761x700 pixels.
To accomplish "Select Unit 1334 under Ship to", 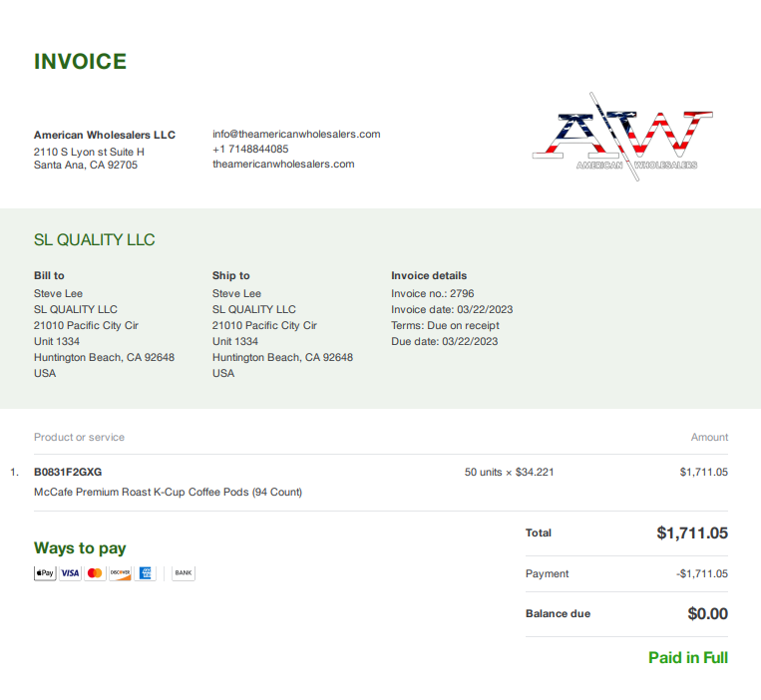I will [235, 341].
